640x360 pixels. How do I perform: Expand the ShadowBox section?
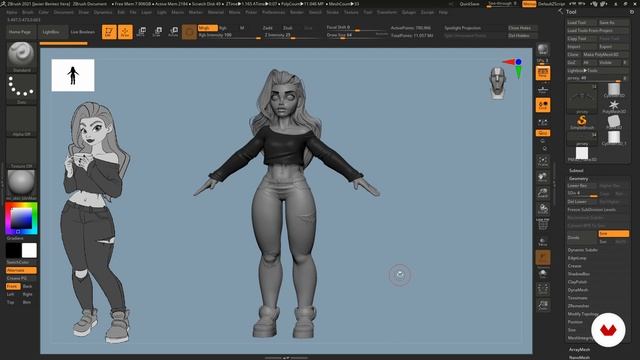[x=579, y=274]
